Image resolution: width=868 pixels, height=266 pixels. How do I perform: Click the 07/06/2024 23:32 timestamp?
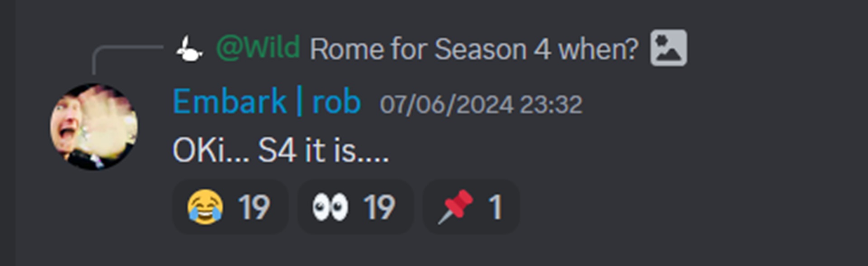[x=481, y=104]
